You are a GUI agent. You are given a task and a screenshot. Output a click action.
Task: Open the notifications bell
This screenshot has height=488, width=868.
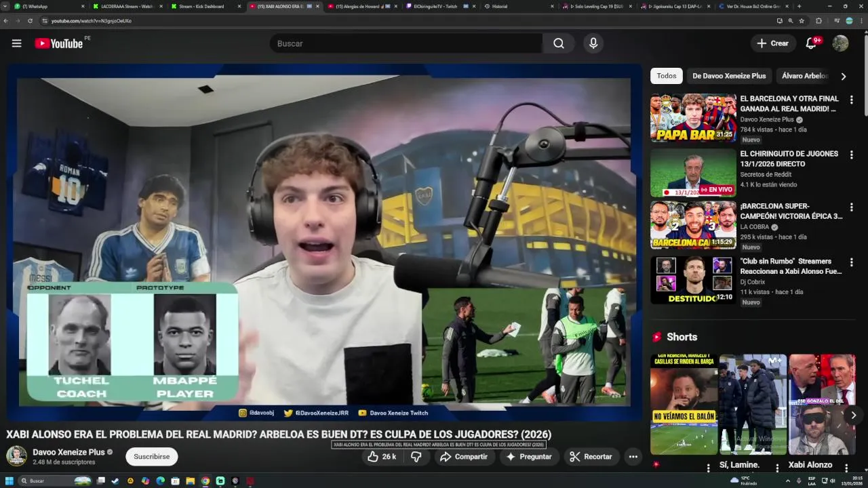click(x=811, y=43)
